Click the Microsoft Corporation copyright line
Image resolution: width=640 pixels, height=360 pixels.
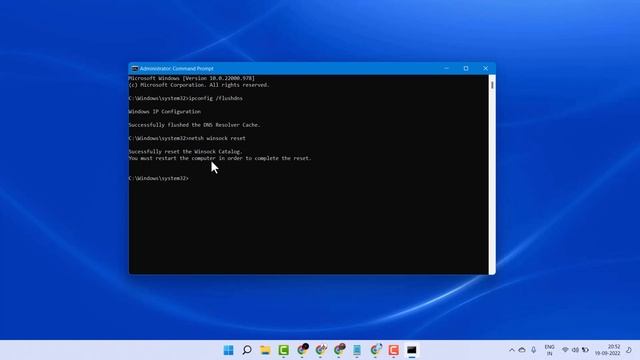pos(199,85)
